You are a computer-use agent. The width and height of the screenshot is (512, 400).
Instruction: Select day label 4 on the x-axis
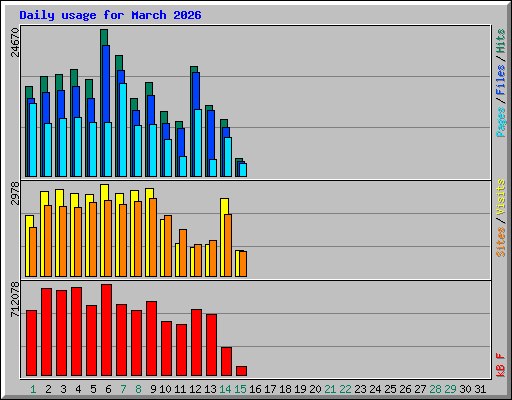(78, 389)
